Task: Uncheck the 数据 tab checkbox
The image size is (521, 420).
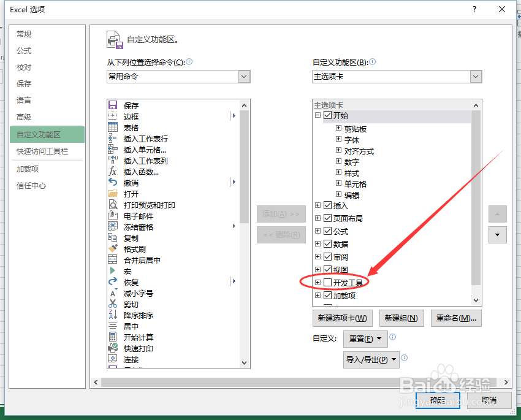Action: click(328, 243)
